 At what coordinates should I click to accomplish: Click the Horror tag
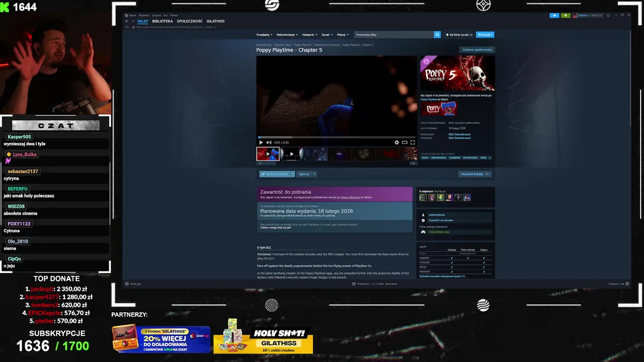pyautogui.click(x=425, y=157)
